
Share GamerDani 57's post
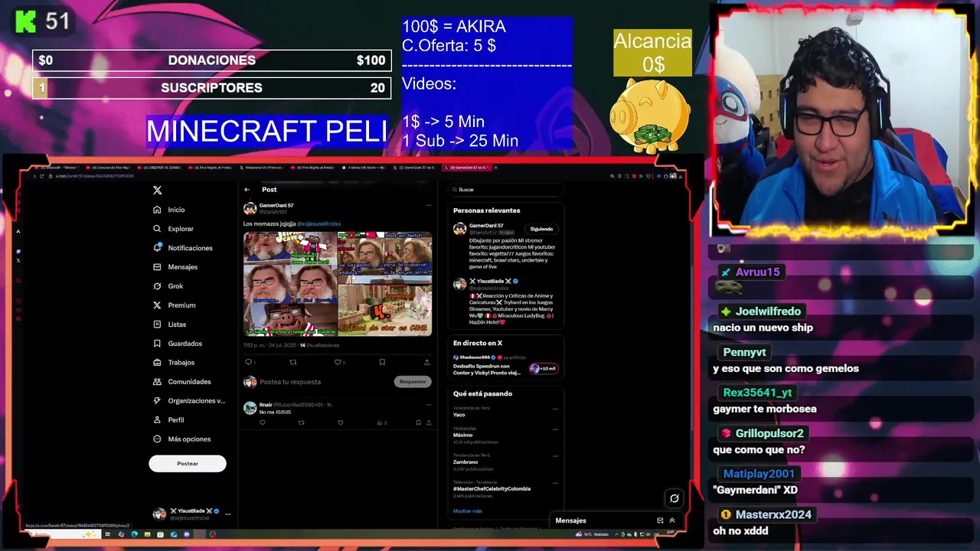pos(427,362)
